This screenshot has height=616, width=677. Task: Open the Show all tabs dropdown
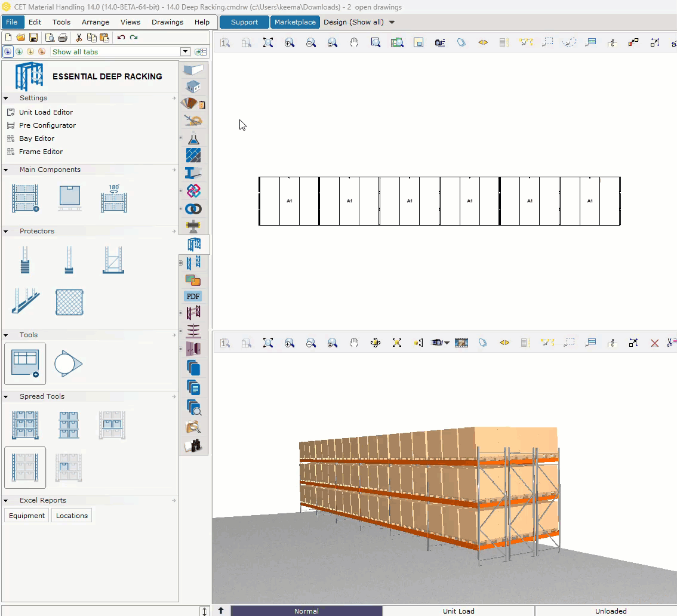pos(185,52)
